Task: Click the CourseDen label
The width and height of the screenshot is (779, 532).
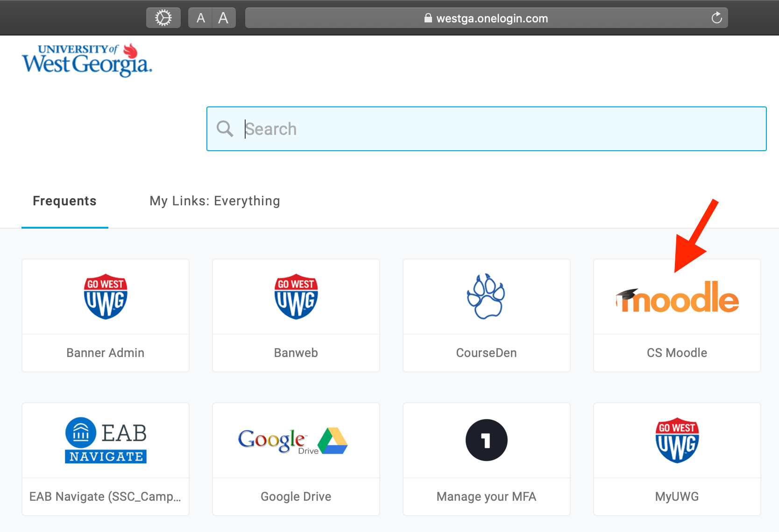Action: (487, 353)
